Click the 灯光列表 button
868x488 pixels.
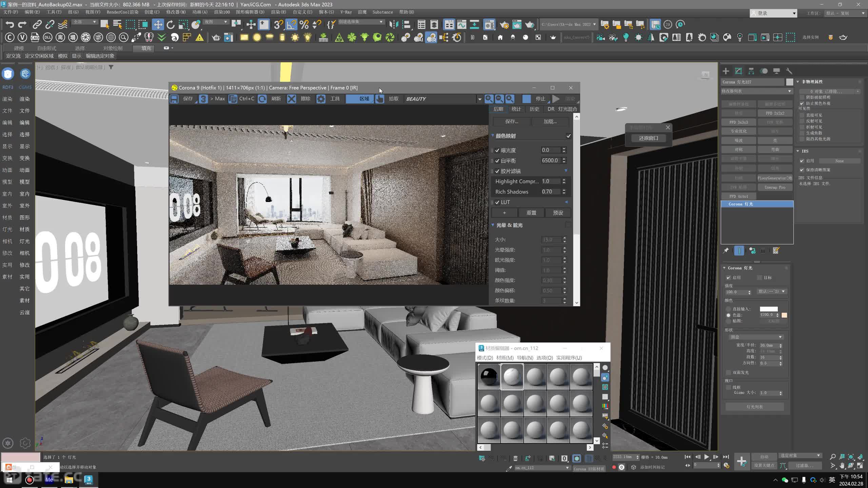pos(754,407)
